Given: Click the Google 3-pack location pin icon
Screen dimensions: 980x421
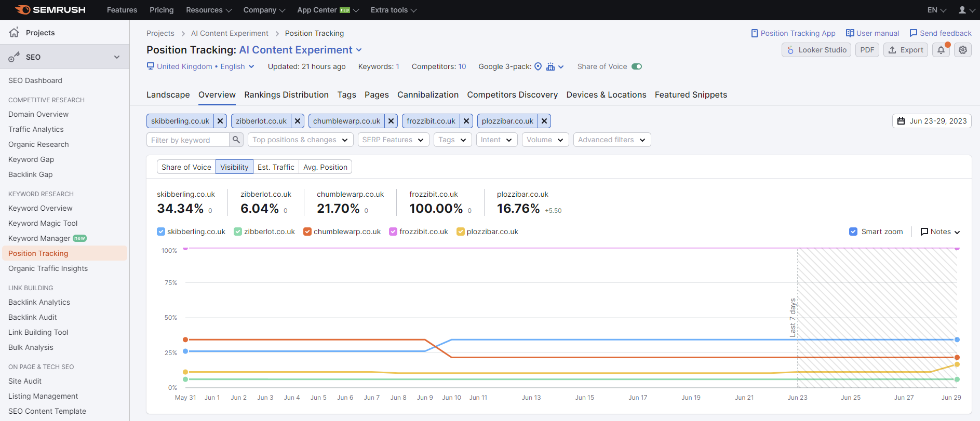Looking at the screenshot, I should tap(538, 66).
